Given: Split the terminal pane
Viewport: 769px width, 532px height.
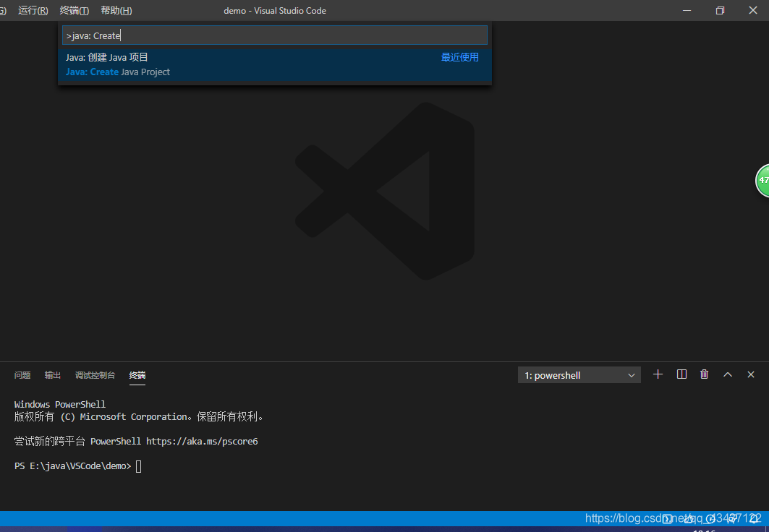Looking at the screenshot, I should coord(681,374).
